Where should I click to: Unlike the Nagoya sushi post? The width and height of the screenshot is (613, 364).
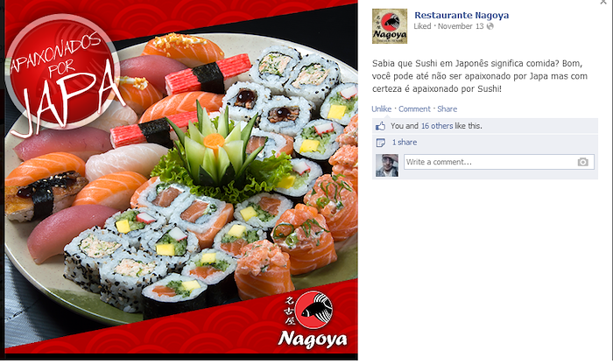381,109
